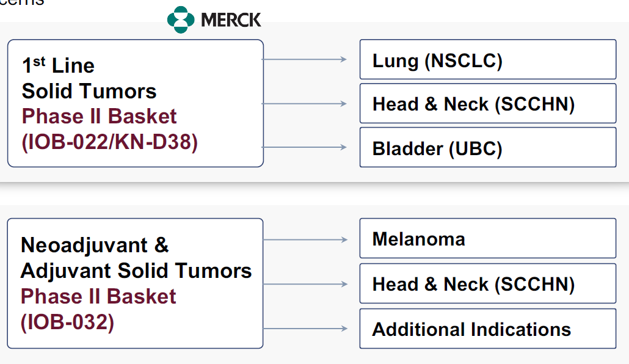
Task: Click "Solid Tumors" text under 1st Line
Action: [89, 91]
